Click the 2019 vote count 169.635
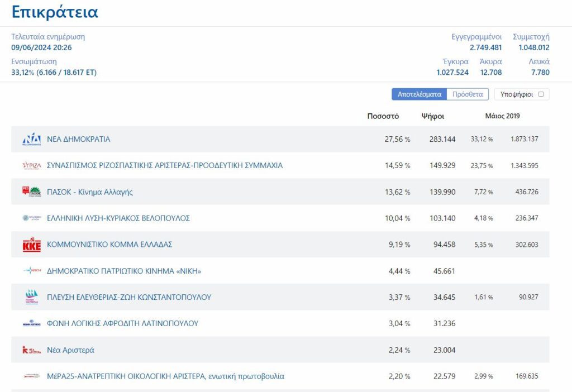 [x=527, y=376]
